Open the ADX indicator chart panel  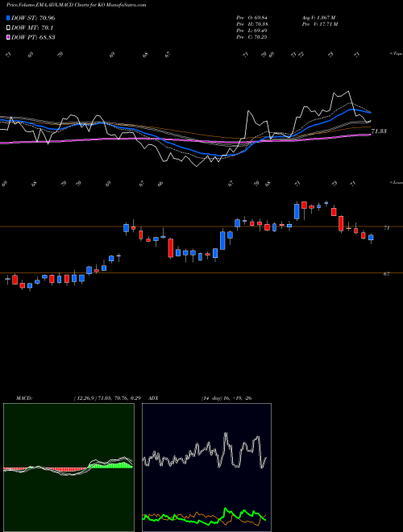(x=206, y=468)
